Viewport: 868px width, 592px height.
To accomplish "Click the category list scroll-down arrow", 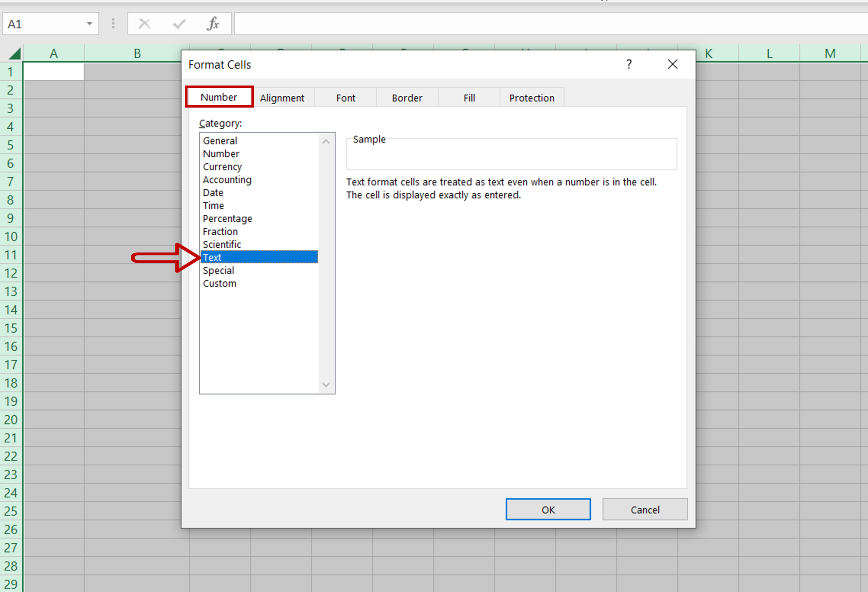I will point(326,384).
